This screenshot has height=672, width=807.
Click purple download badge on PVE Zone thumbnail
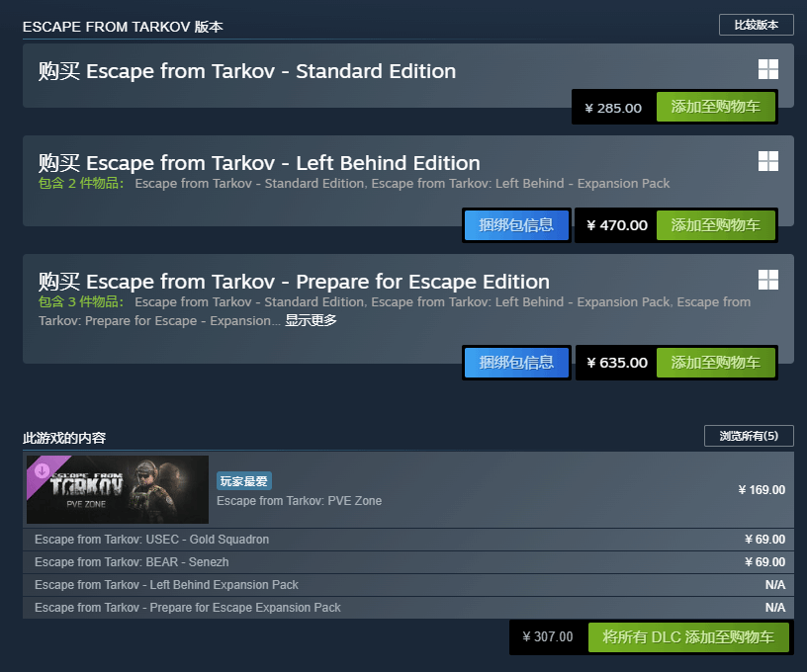(x=42, y=470)
